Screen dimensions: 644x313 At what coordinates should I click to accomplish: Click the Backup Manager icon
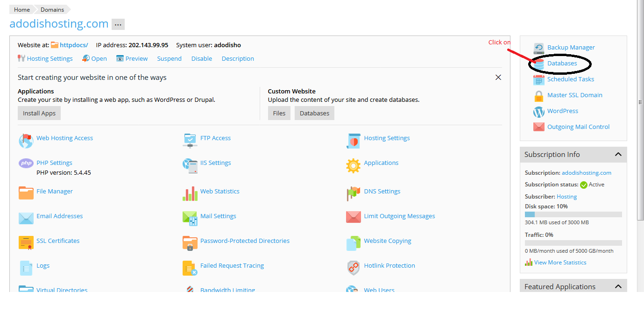[538, 48]
